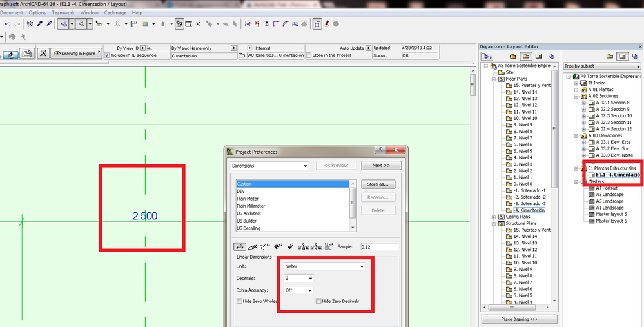644x327 pixels.
Task: Enable Store in the Project checkbox
Action: tap(309, 55)
